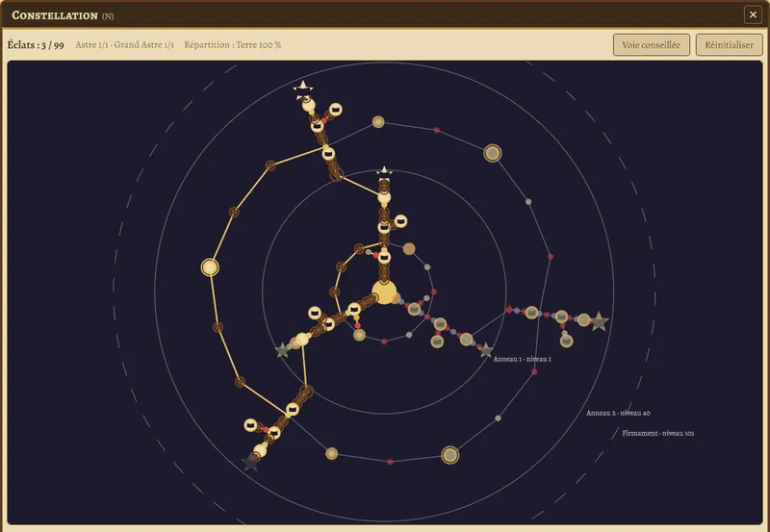Reset the constellation with Réinitialiser
The image size is (770, 532).
click(729, 44)
